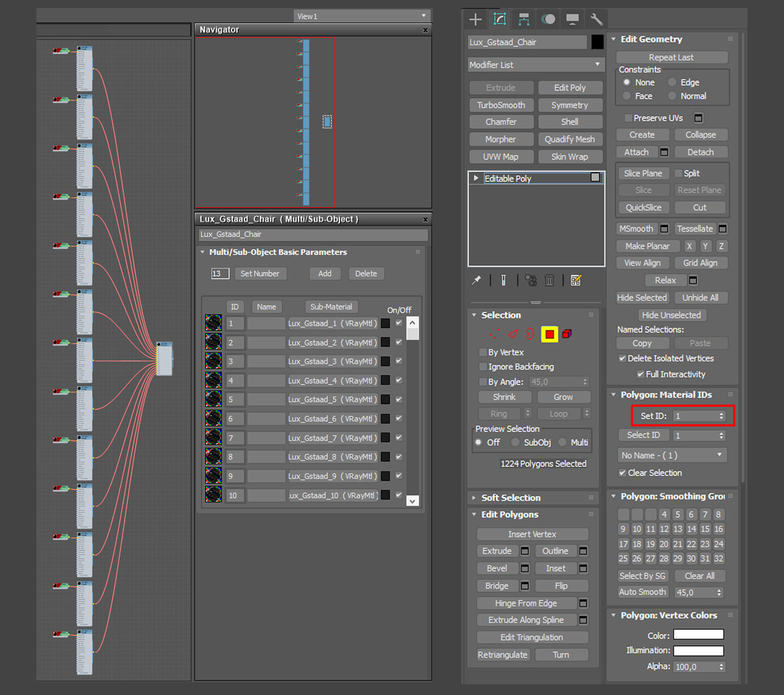Open Tessellate settings box
The height and width of the screenshot is (695, 784).
722,229
